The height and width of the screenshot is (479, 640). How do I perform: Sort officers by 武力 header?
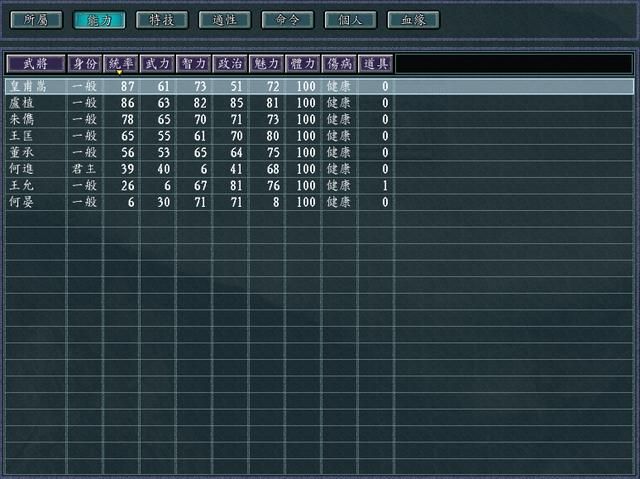(157, 64)
